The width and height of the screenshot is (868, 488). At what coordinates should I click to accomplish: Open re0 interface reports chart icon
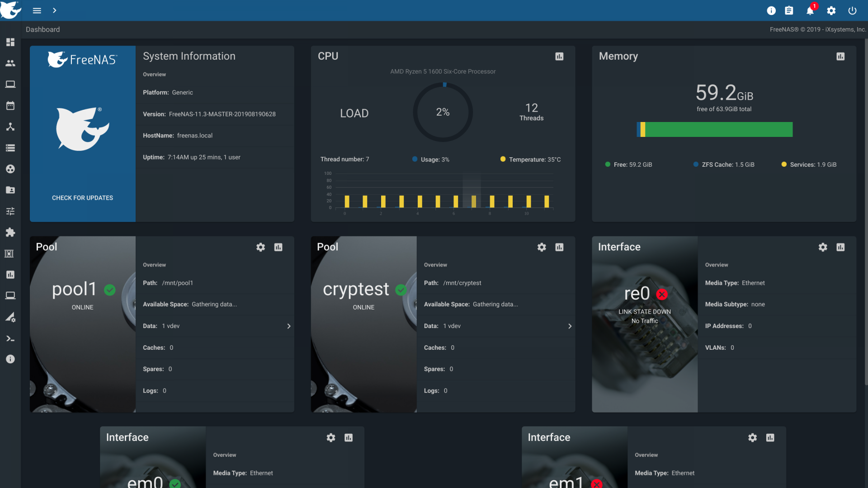pyautogui.click(x=840, y=247)
